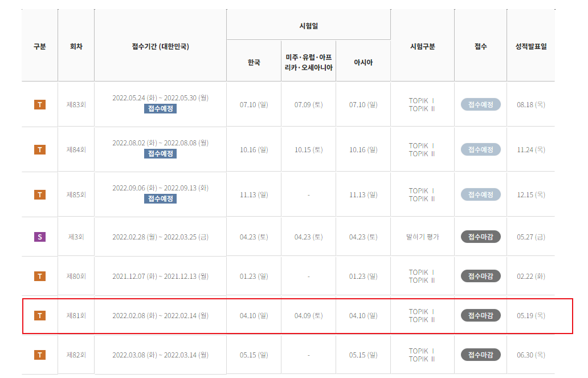
Task: Click the 접수마감 button for 제3회 speaking test
Action: [x=480, y=237]
